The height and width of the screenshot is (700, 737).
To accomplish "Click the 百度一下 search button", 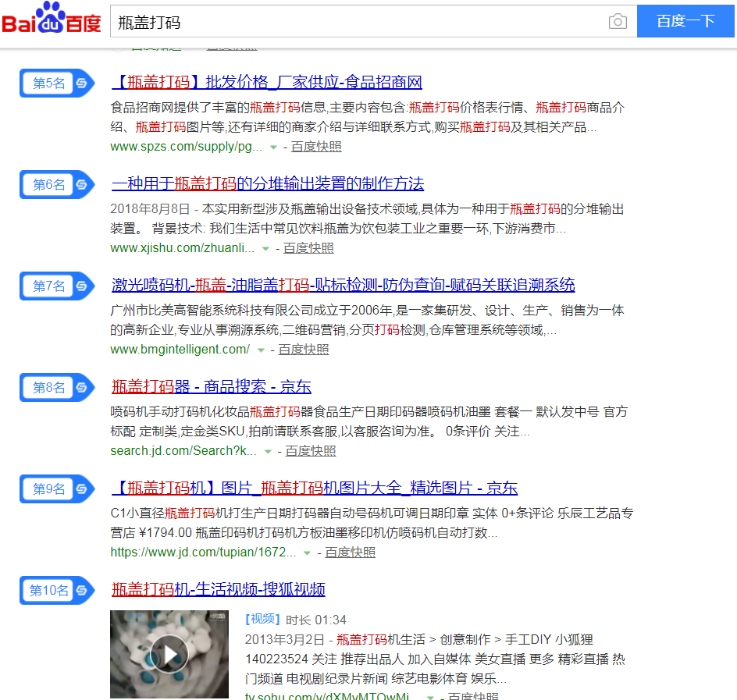I will (685, 21).
